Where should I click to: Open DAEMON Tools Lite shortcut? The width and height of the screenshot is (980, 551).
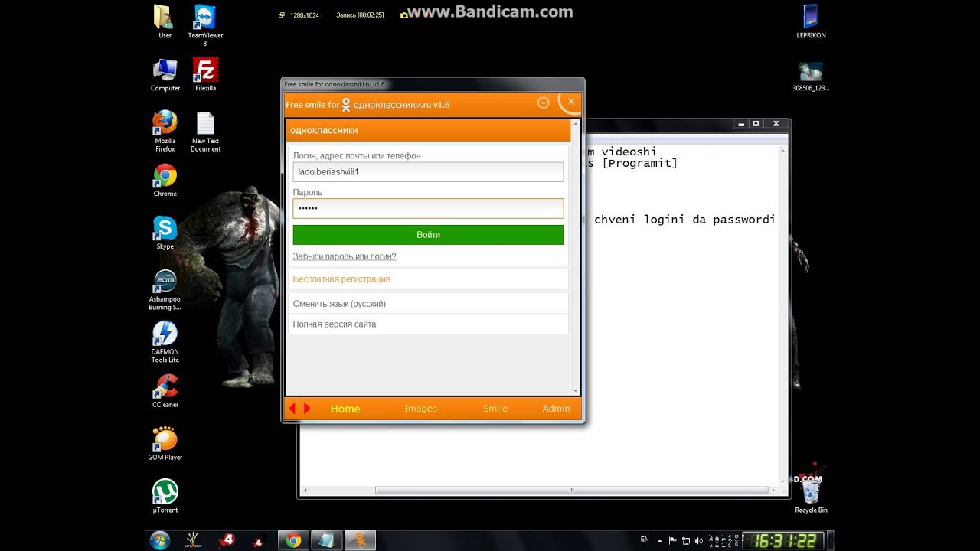tap(165, 342)
